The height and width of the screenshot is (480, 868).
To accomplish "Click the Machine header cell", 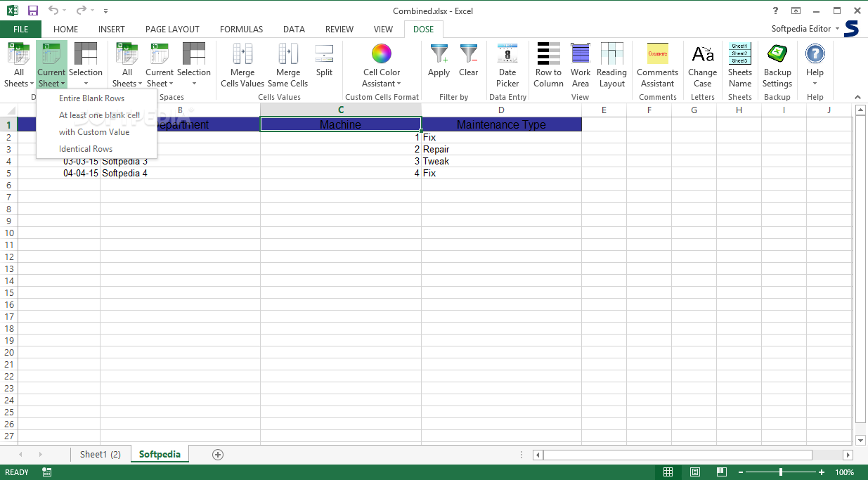I will pos(341,124).
